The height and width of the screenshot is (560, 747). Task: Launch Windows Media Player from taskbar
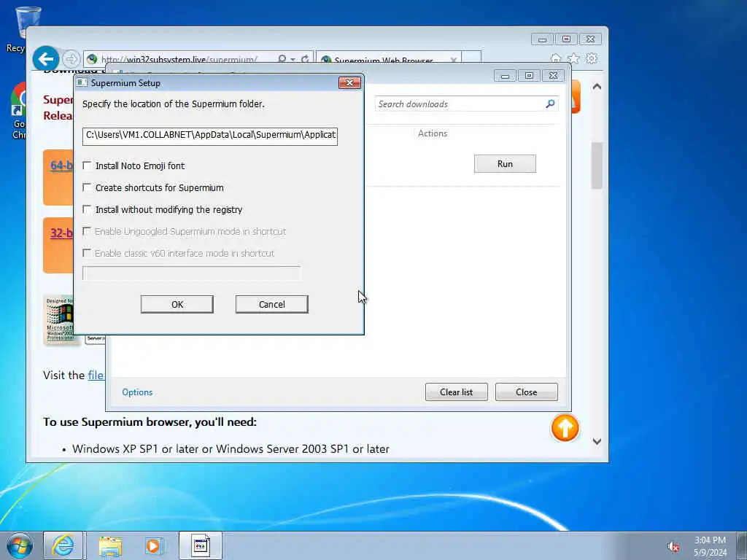click(x=153, y=545)
